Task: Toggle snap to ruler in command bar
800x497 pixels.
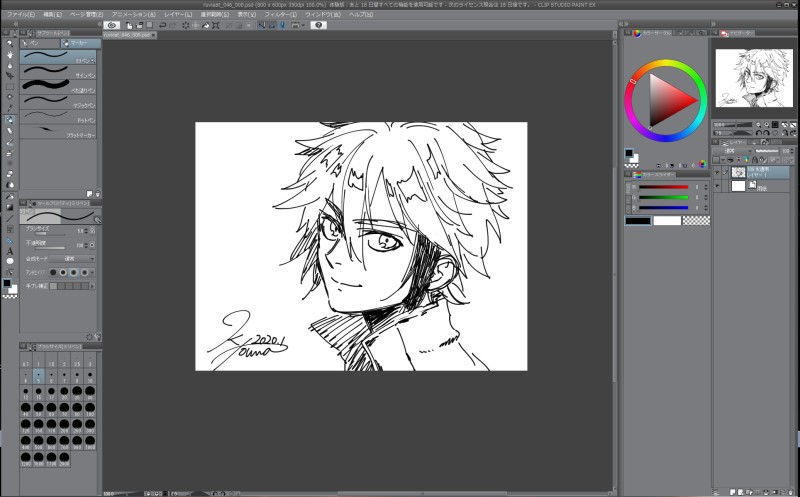Action: click(x=262, y=25)
